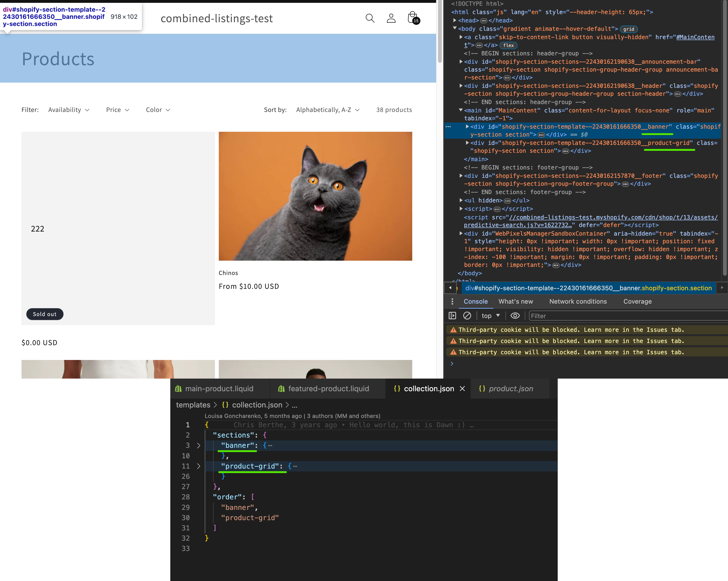This screenshot has width=728, height=581.
Task: Expand the section-header div node
Action: (461, 86)
